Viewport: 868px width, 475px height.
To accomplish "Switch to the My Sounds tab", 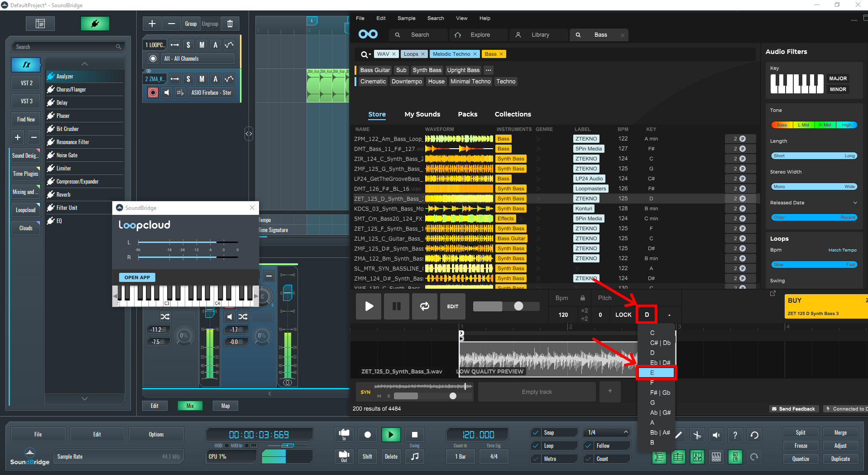I will click(422, 114).
